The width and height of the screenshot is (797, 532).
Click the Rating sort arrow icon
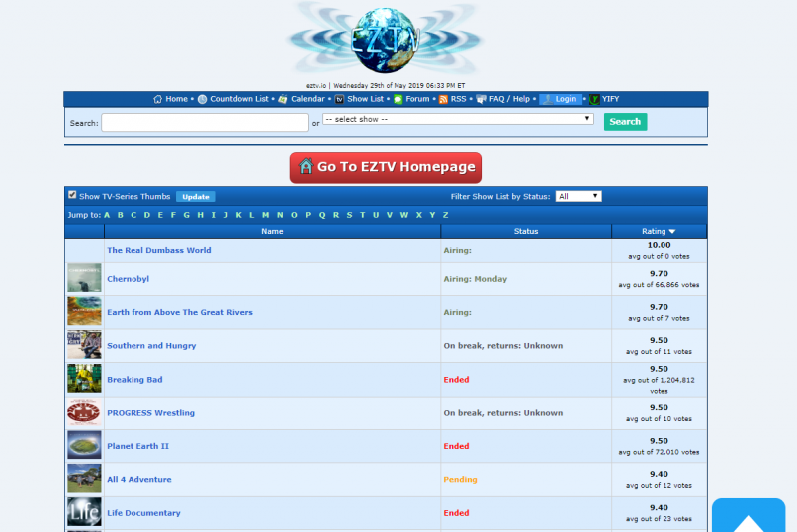[671, 232]
